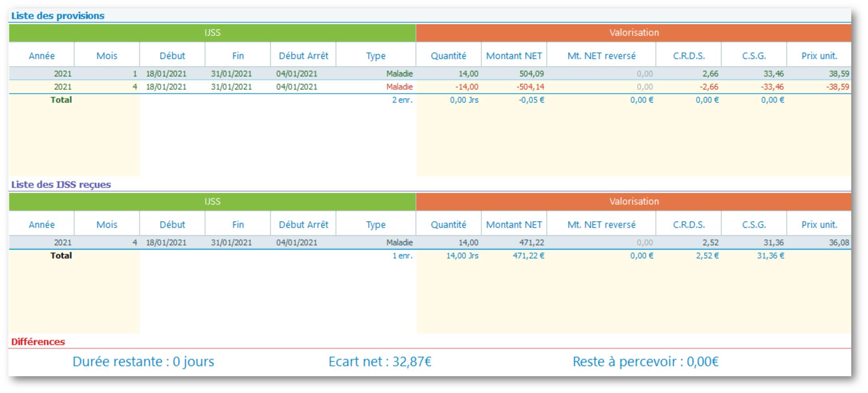This screenshot has height=393, width=868.
Task: Click the C.S.G. value 33,46
Action: point(774,74)
